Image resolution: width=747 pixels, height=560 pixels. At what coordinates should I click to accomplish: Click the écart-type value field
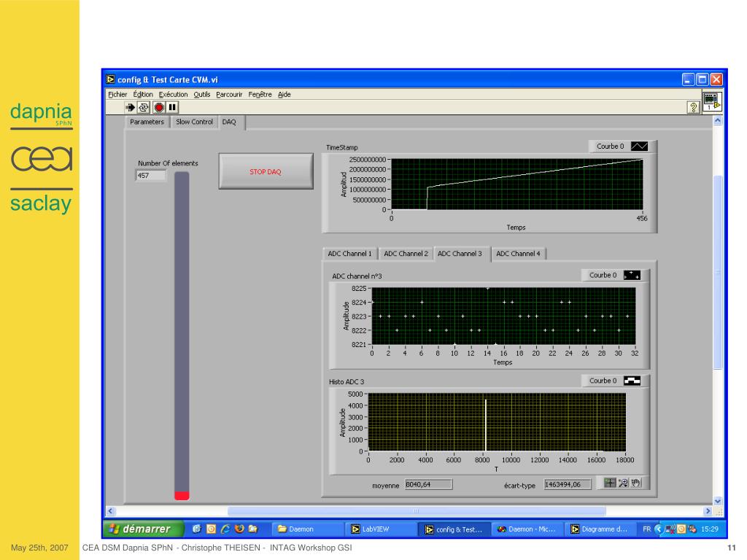click(568, 485)
